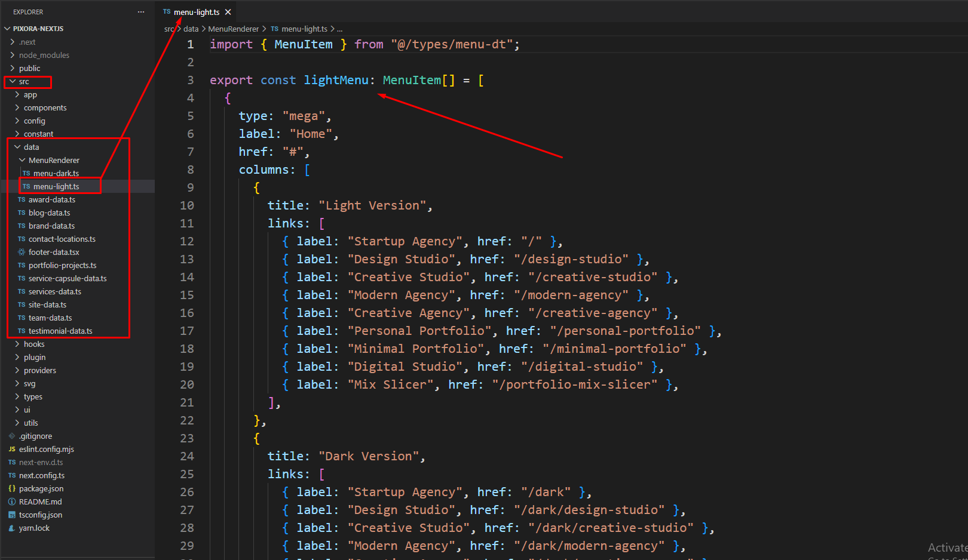The image size is (968, 560).
Task: Open blog-data.ts file
Action: [x=49, y=213]
